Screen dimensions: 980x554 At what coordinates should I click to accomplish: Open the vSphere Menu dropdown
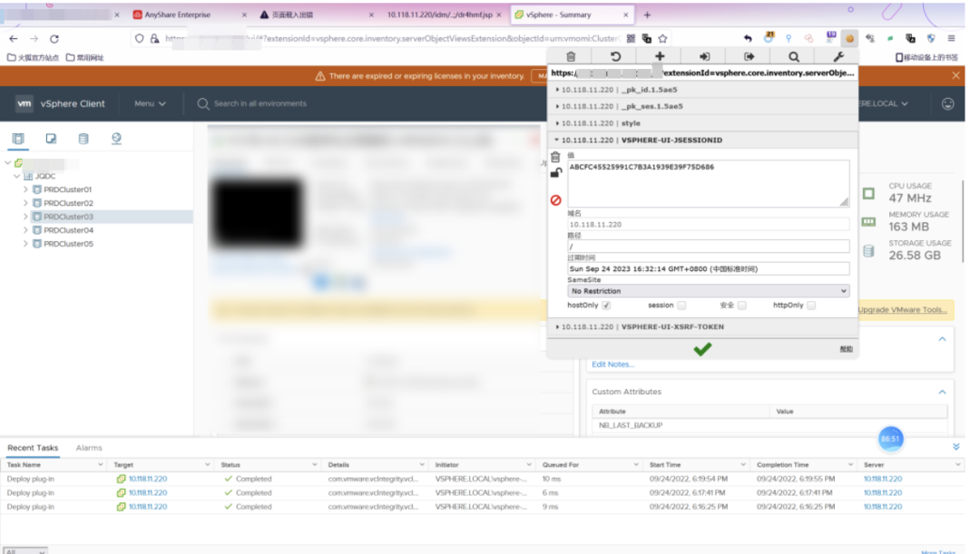point(150,103)
